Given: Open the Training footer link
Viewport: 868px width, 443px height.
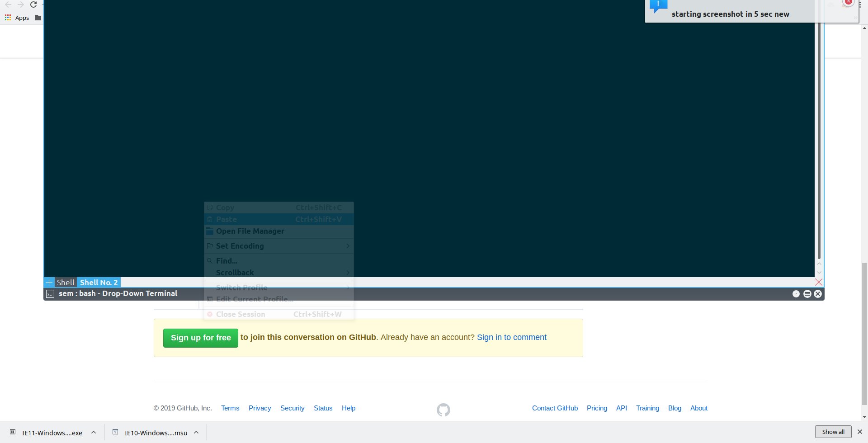Looking at the screenshot, I should (647, 408).
